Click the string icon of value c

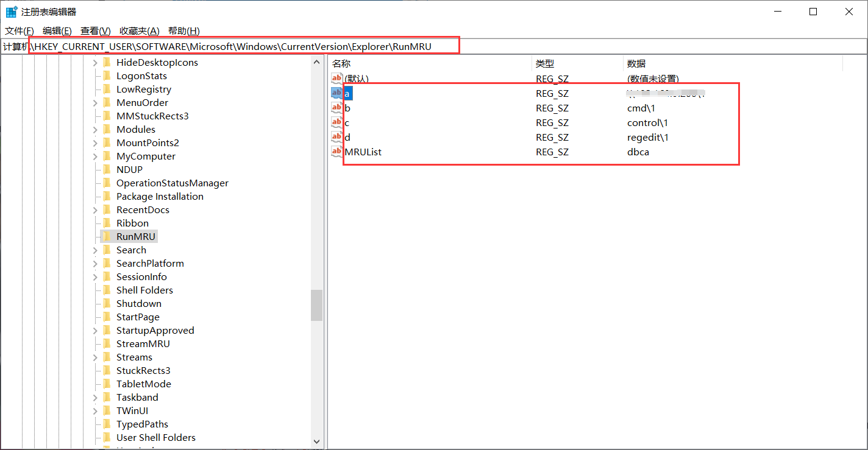(x=337, y=122)
